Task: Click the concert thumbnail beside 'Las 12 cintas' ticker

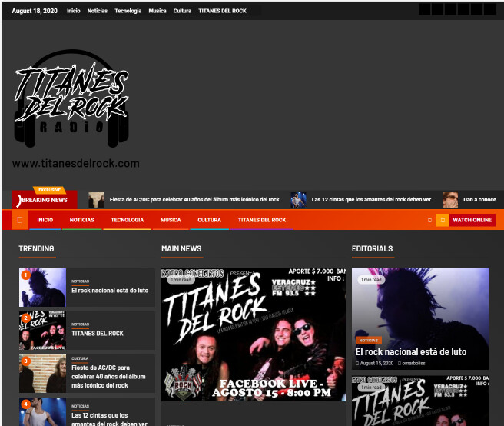Action: pos(299,200)
